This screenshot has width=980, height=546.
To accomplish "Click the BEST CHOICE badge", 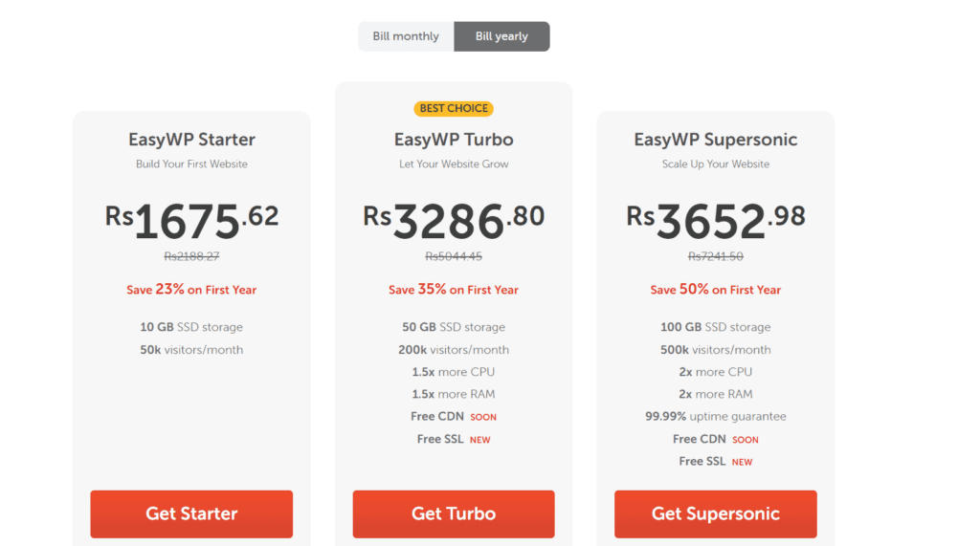I will [x=454, y=108].
